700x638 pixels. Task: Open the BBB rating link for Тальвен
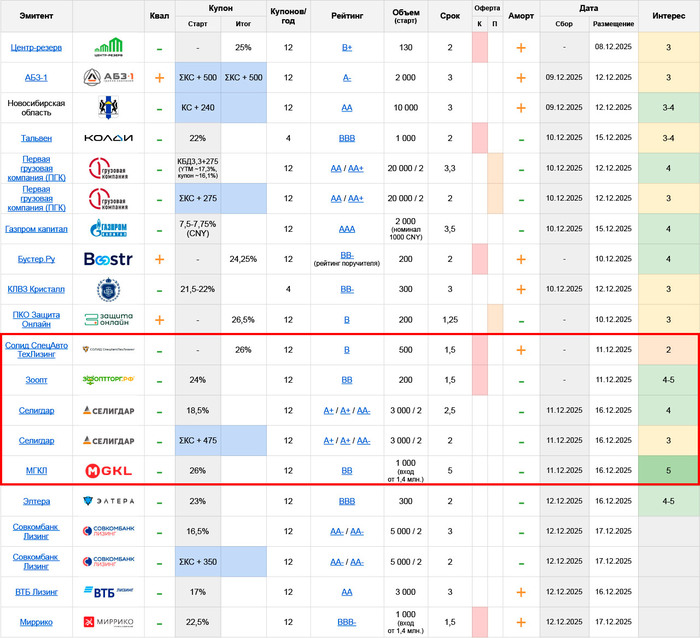pos(347,138)
